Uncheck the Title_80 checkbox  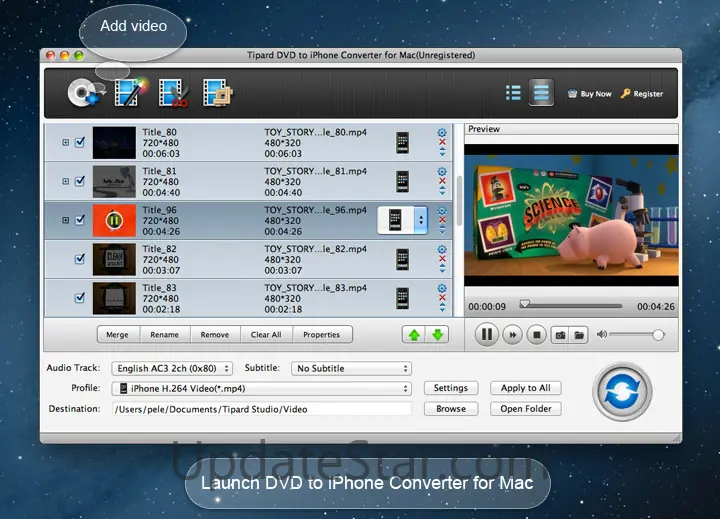pos(80,142)
